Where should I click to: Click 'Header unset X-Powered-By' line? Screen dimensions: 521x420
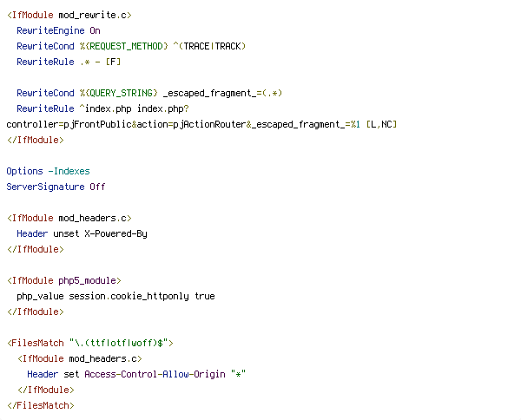(82, 233)
